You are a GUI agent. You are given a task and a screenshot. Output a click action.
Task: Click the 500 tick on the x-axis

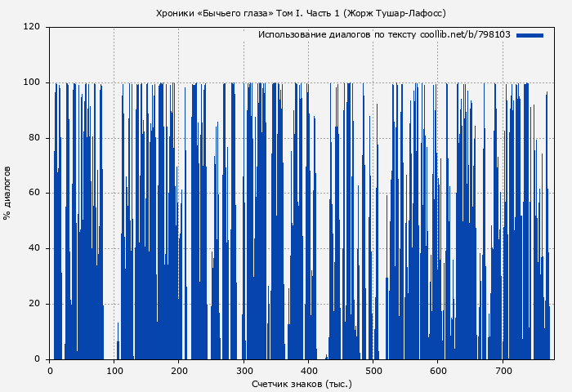[373, 371]
